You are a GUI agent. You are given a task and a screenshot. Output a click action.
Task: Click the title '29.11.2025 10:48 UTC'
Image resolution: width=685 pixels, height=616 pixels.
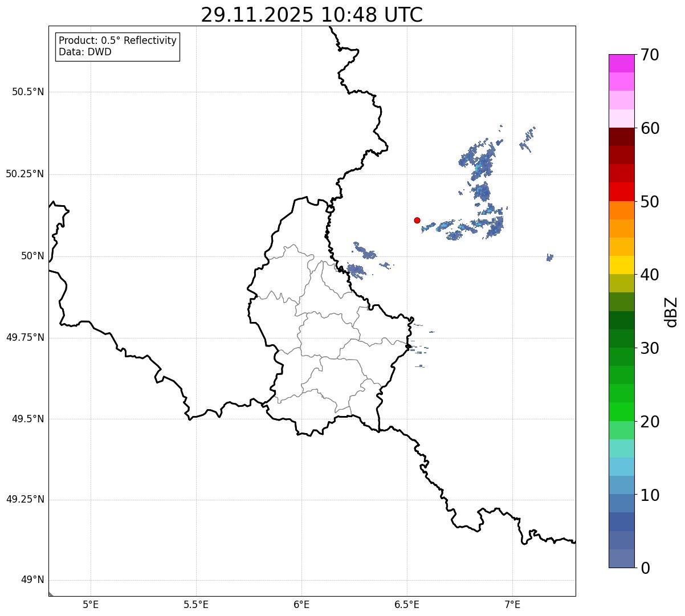point(312,15)
